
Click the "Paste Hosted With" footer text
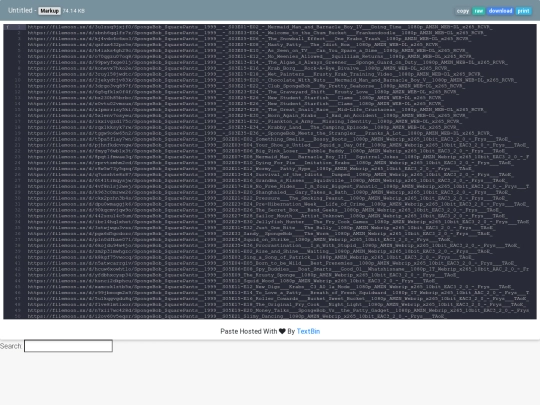click(249, 331)
